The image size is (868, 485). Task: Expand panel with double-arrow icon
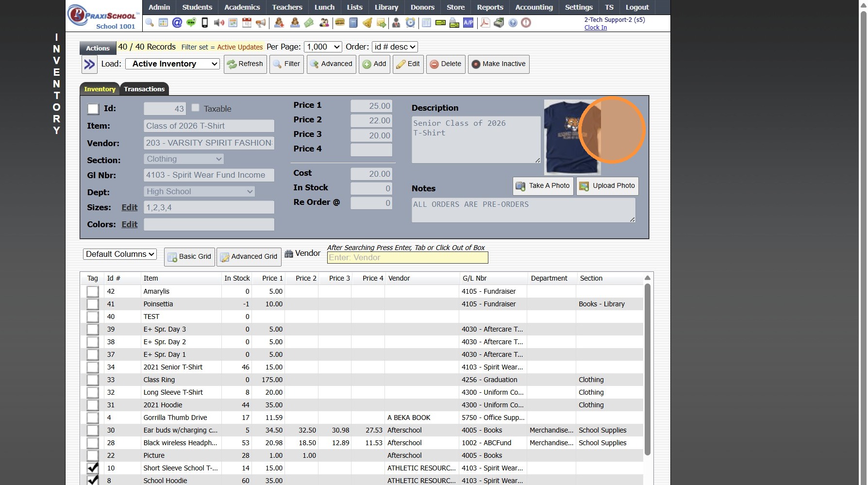pos(89,64)
